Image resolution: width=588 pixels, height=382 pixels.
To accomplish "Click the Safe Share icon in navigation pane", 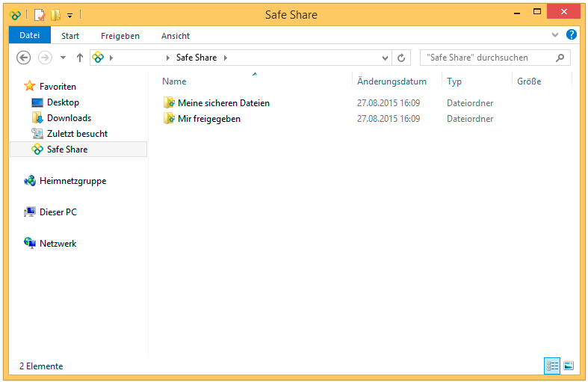I will (37, 149).
